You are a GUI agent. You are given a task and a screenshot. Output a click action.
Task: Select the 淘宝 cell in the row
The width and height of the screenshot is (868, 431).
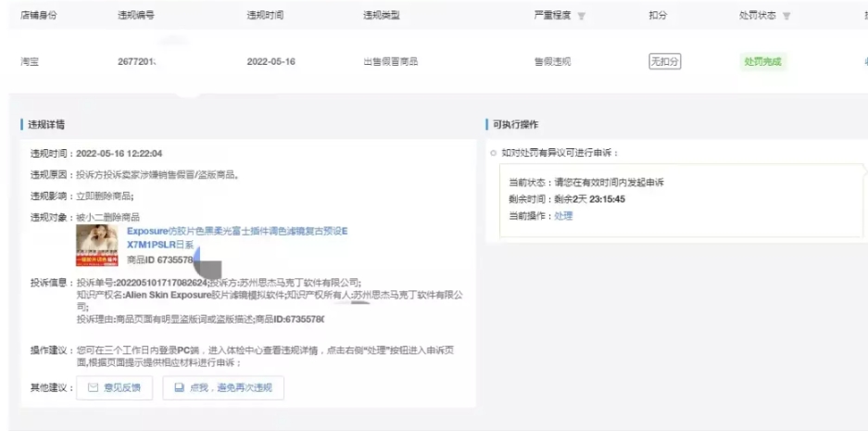tap(30, 62)
